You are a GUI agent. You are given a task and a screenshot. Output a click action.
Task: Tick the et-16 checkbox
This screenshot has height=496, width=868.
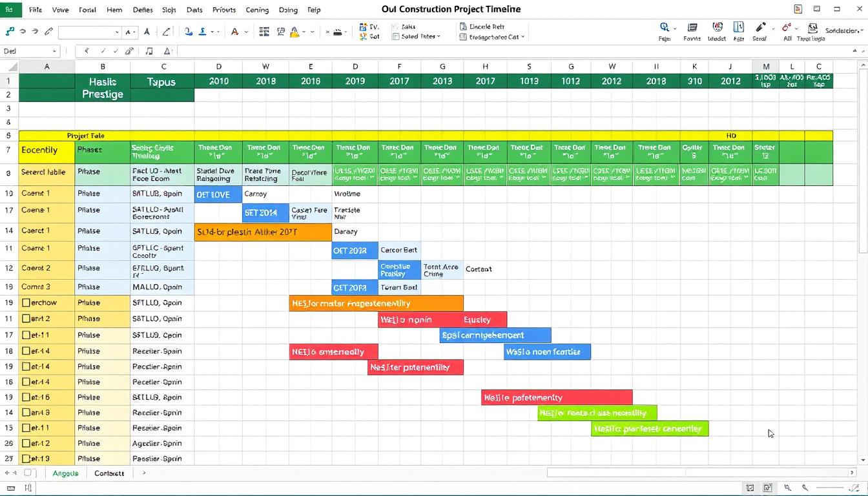pos(26,397)
